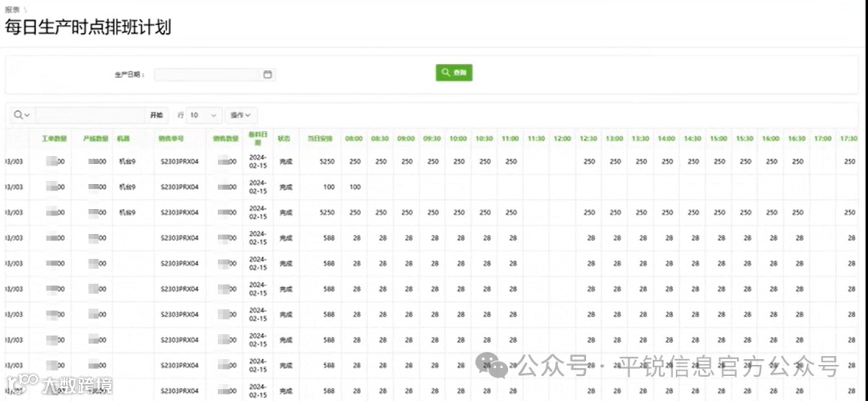Open the calendar picker for 生产日期
Screen dimensions: 868x401
(268, 75)
